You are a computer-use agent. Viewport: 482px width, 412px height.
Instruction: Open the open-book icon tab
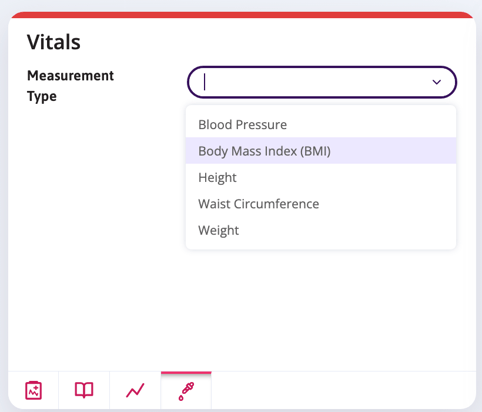[x=84, y=390]
